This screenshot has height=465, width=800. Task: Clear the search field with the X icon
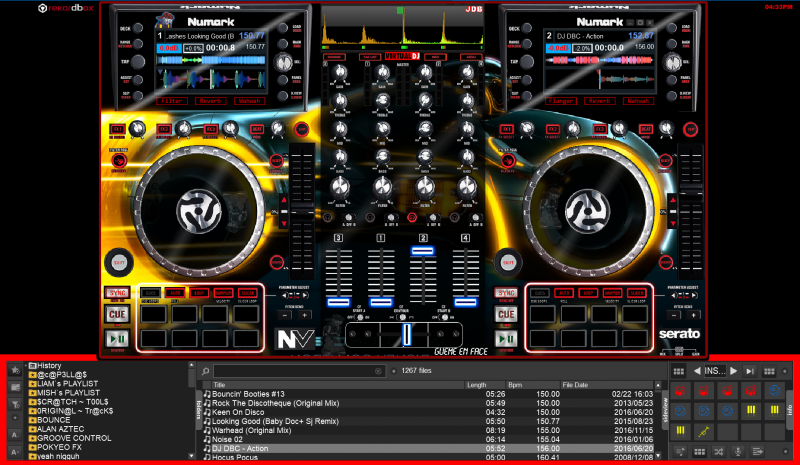(378, 371)
